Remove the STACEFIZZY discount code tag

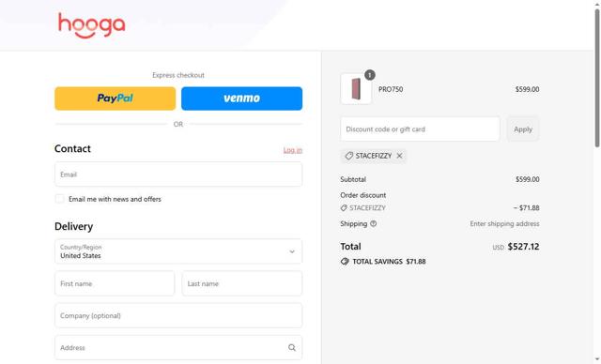click(x=399, y=156)
